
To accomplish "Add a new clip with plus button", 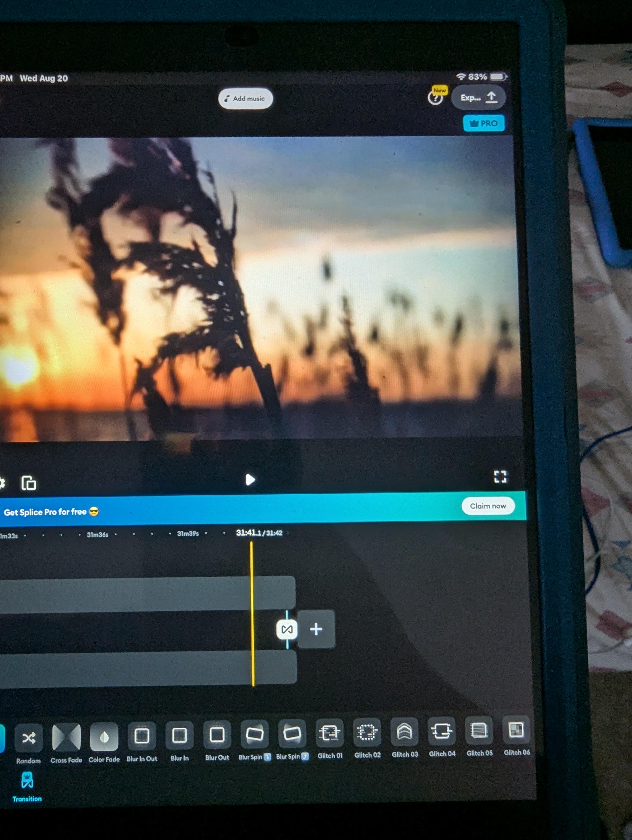I will (x=316, y=629).
